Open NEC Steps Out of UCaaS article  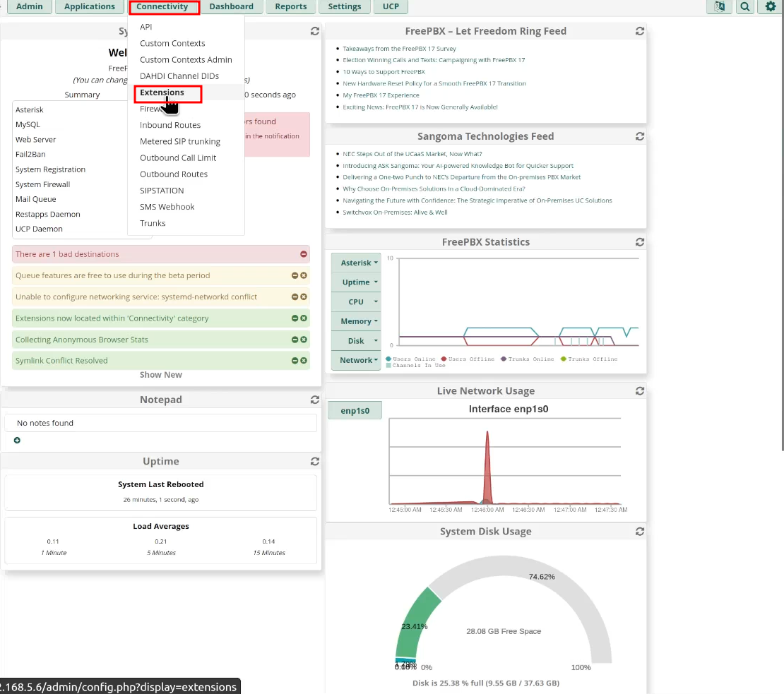tap(412, 154)
